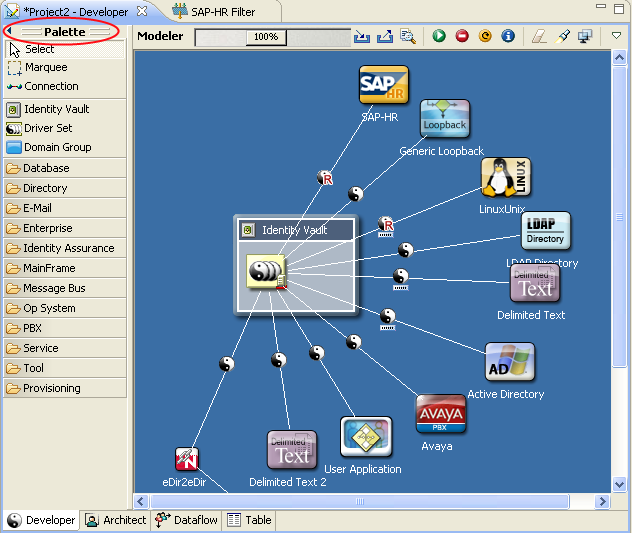This screenshot has height=533, width=632.
Task: Select the Delimited Text driver near LDAP Directory
Action: click(535, 283)
